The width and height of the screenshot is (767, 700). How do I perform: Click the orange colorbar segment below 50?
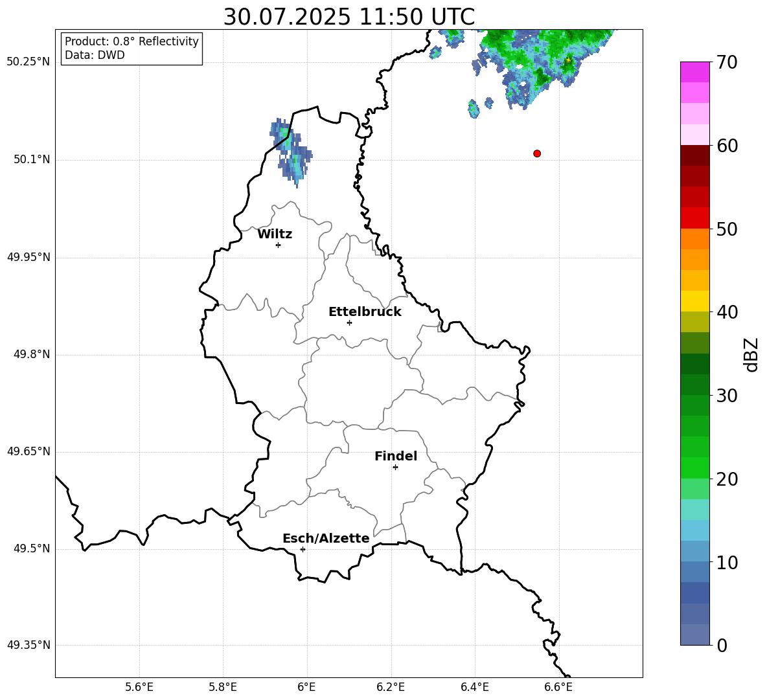click(x=695, y=239)
